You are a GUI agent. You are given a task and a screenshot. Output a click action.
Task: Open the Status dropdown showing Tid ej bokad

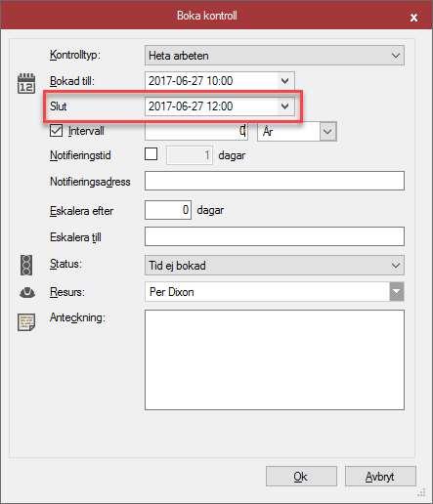pos(275,266)
